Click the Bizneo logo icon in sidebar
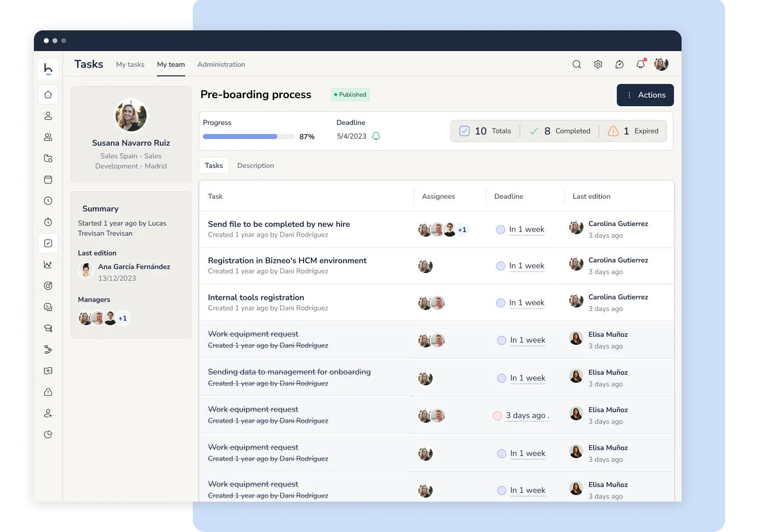This screenshot has width=759, height=532. (x=48, y=69)
